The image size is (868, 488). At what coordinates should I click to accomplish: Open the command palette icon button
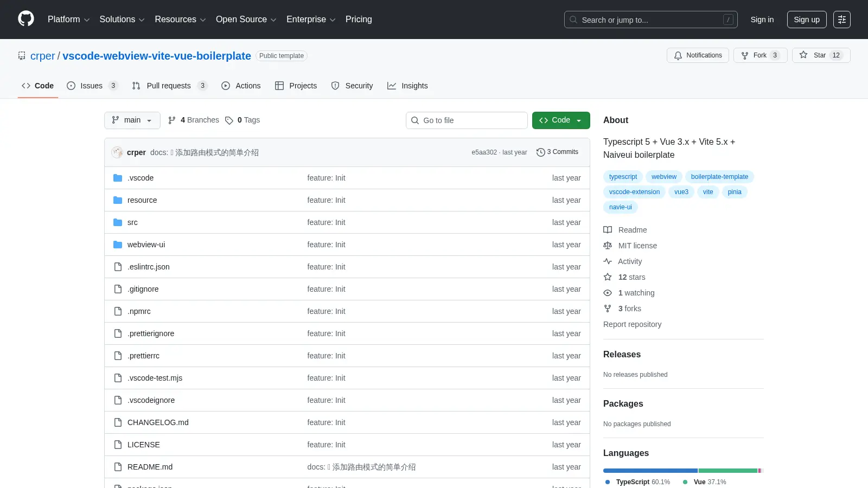(x=842, y=20)
